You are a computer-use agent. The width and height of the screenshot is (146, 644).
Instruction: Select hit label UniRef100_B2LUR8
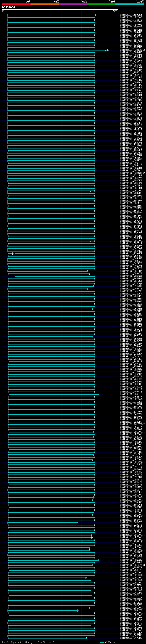(131, 77)
